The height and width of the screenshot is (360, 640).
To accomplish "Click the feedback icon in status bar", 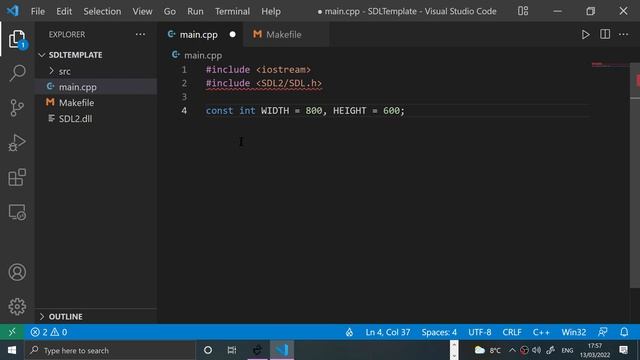I will coord(602,332).
